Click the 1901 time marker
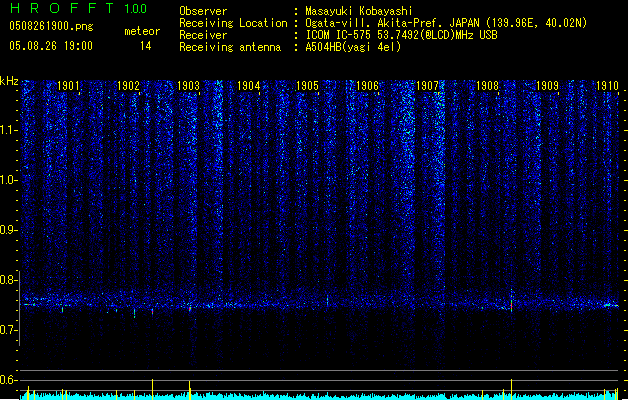 click(x=68, y=86)
